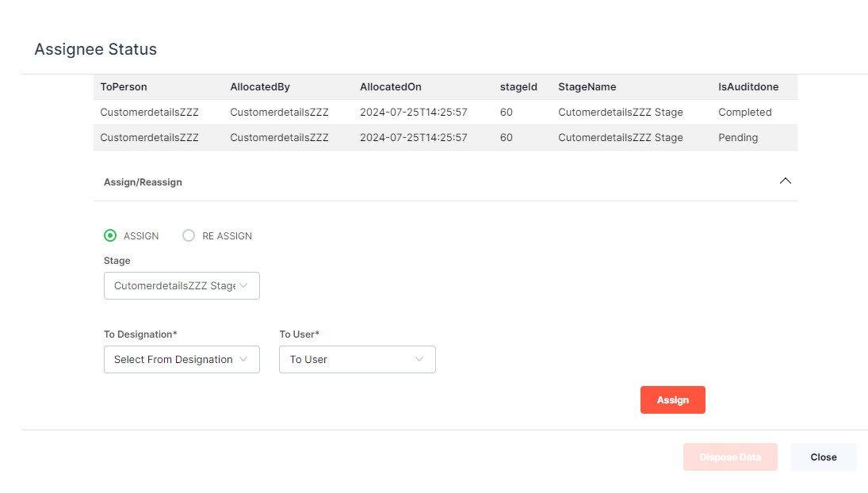This screenshot has width=868, height=493.
Task: Open the Stage dropdown
Action: point(182,286)
